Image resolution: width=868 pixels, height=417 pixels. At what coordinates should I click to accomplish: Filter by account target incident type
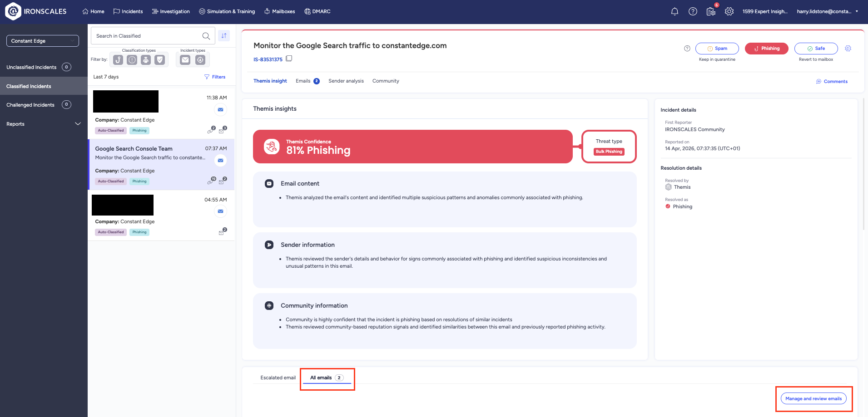click(x=200, y=60)
